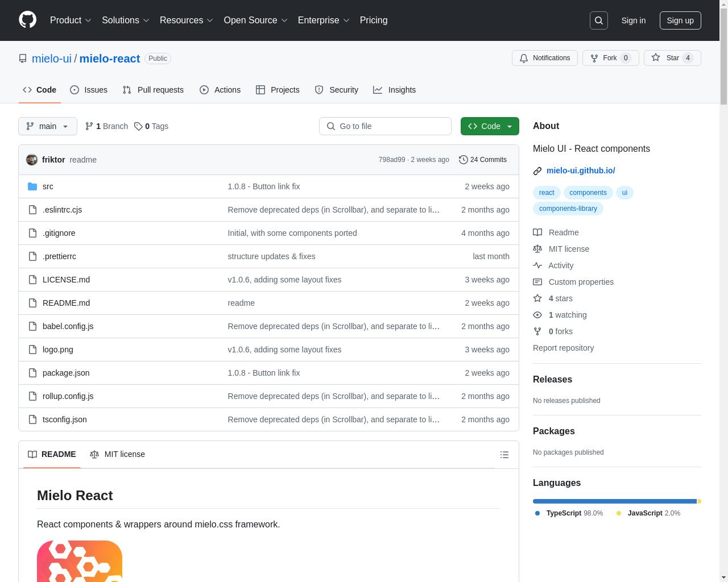Click the tsconfig.json file icon
Screen dimensions: 728x582
32,419
